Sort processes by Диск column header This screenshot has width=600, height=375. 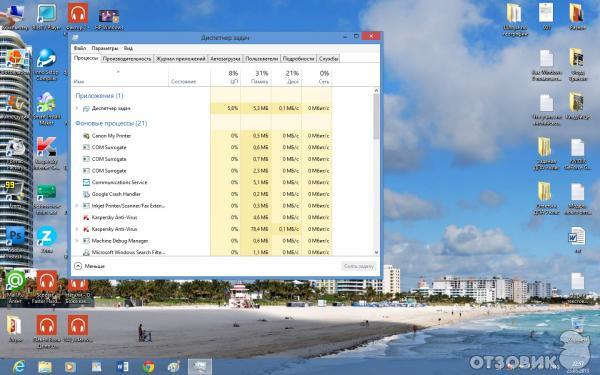tap(286, 77)
